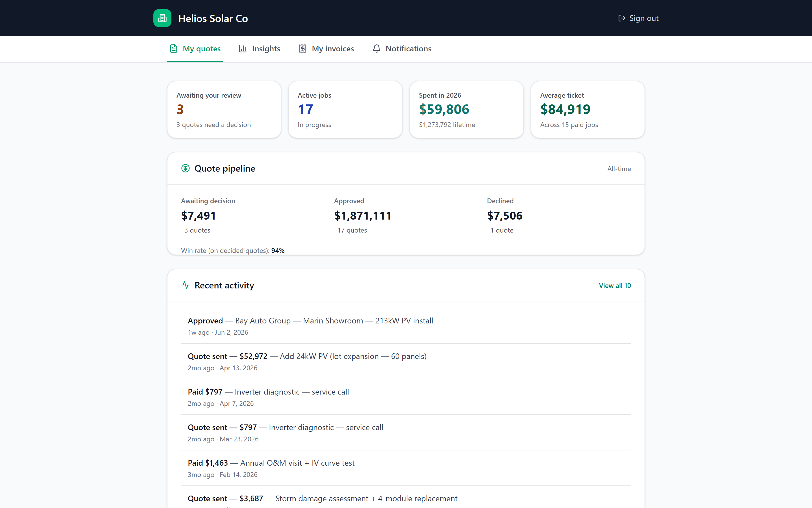This screenshot has height=508, width=812.
Task: Click the 17 quotes label under Approved
Action: [x=352, y=231]
